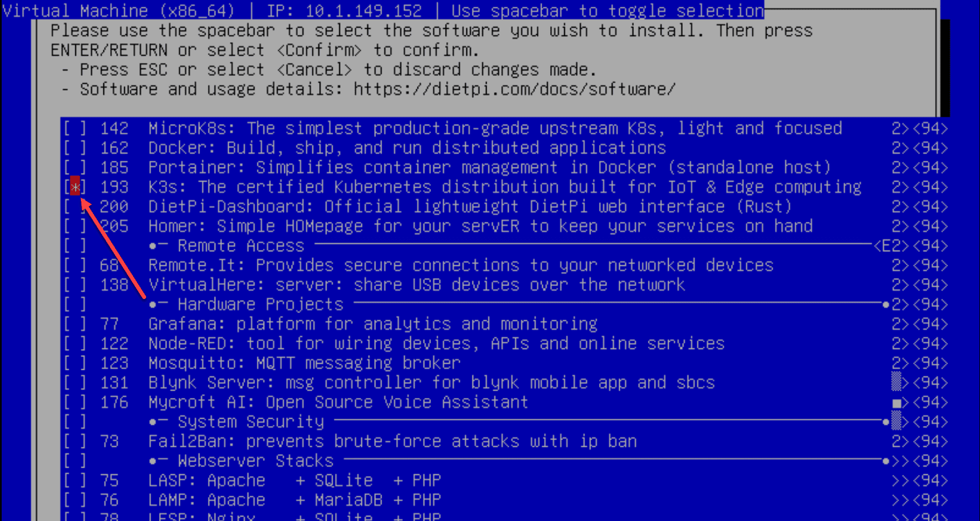Check the box for MicroK8s entry
Image resolution: width=980 pixels, height=521 pixels.
point(75,129)
